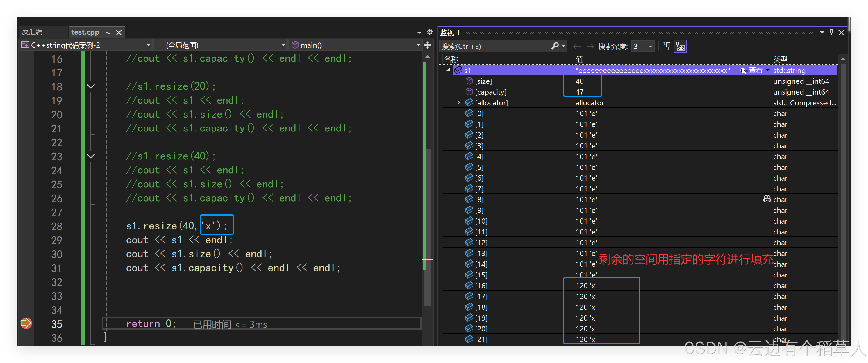Screen dimensions: 868x363
Task: Click the pin icon on test.cpp tab
Action: pos(108,32)
